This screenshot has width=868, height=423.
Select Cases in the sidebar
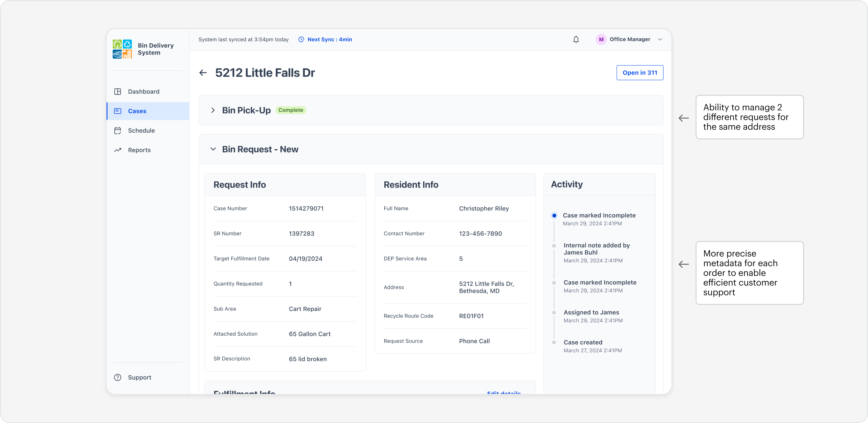148,111
